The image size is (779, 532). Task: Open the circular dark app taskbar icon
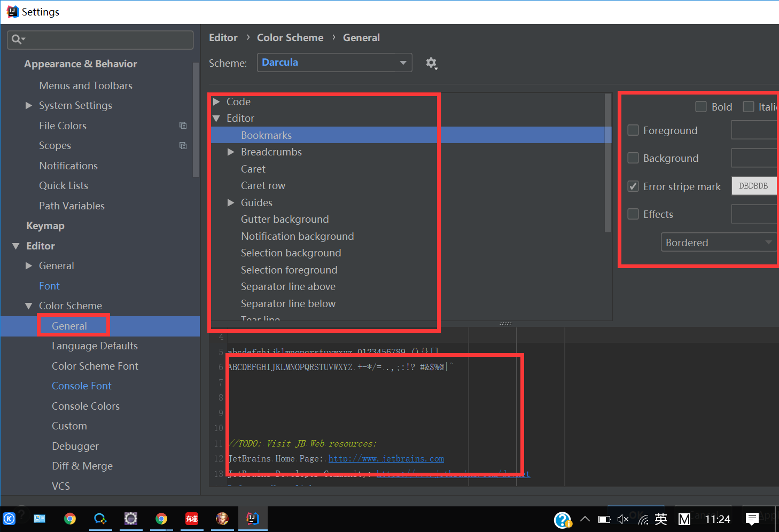click(131, 518)
